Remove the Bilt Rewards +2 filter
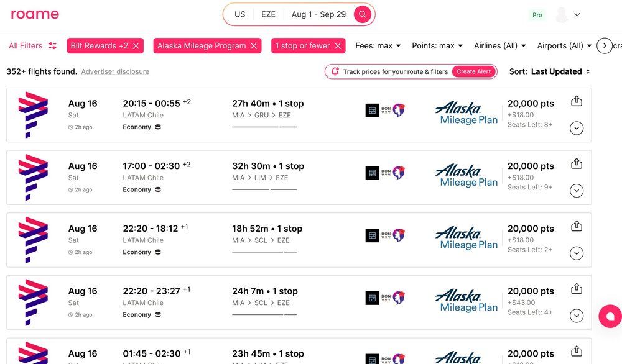This screenshot has height=364, width=622. click(136, 46)
